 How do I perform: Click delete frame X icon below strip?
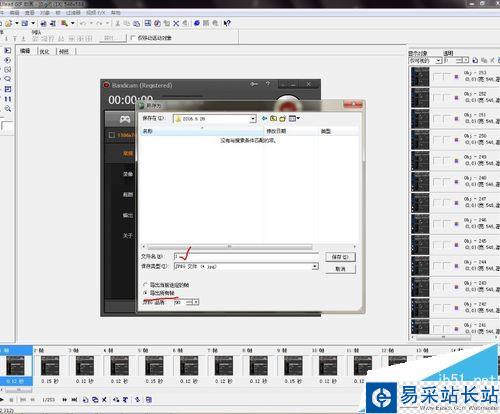click(104, 399)
